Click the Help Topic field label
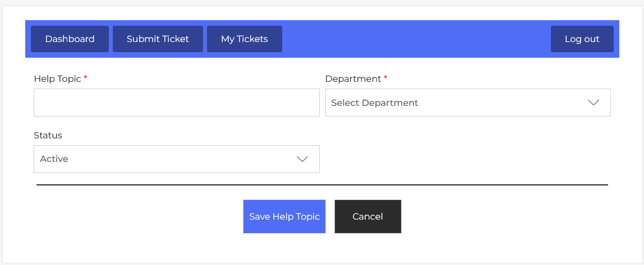 (57, 79)
